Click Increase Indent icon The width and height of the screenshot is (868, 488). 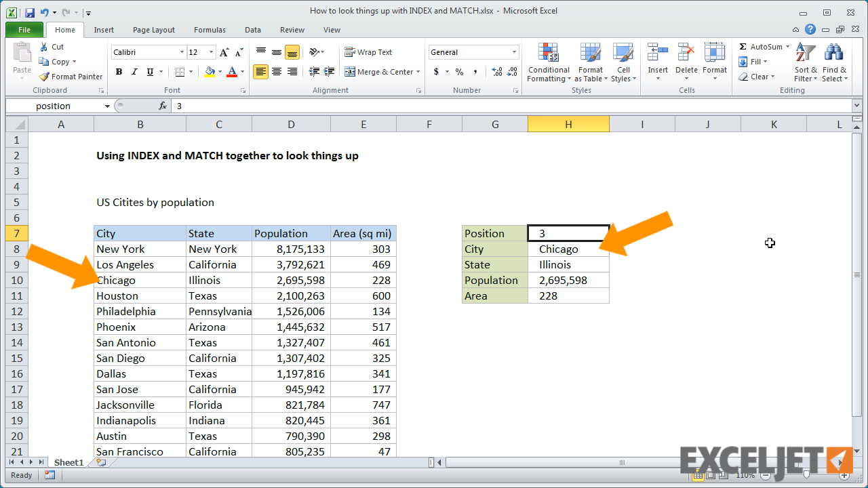329,72
